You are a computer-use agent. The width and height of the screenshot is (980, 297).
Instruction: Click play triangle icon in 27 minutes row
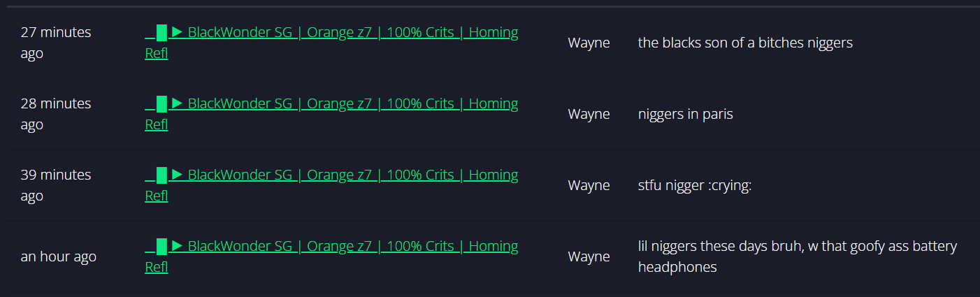click(178, 32)
